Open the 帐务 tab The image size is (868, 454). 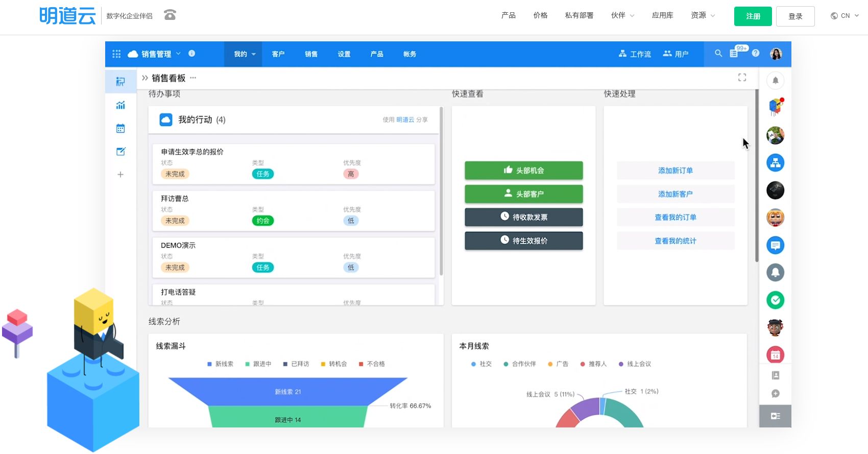point(409,54)
